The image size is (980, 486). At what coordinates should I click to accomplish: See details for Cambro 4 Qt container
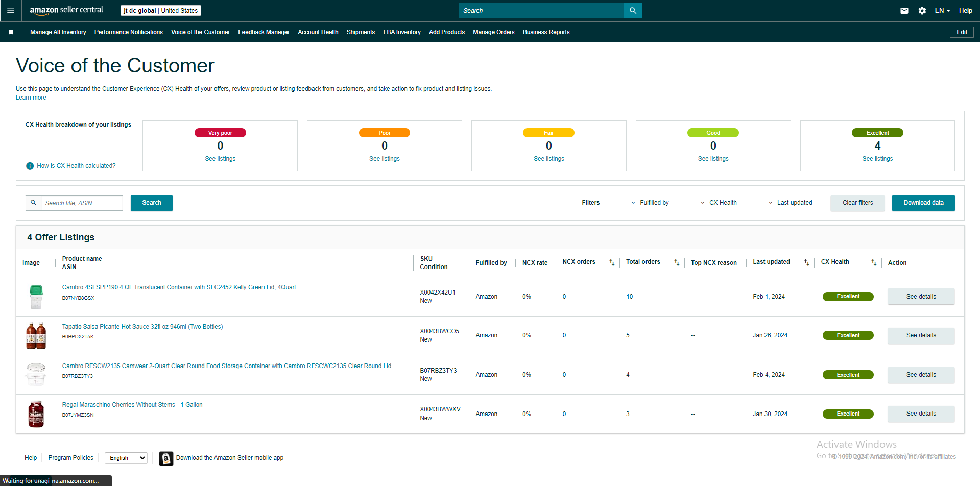pyautogui.click(x=921, y=297)
